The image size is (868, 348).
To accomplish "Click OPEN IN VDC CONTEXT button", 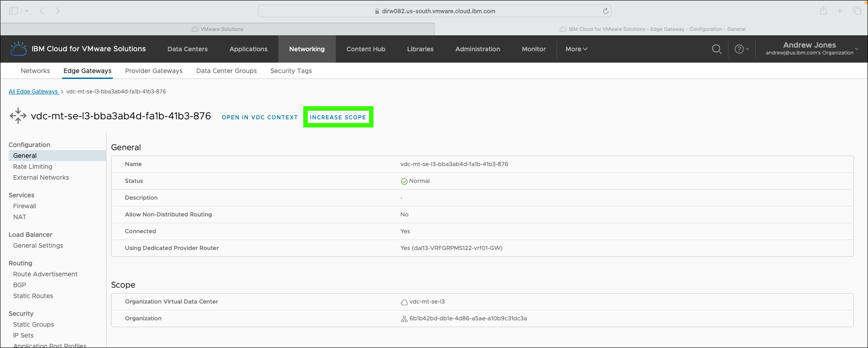I will [x=260, y=117].
